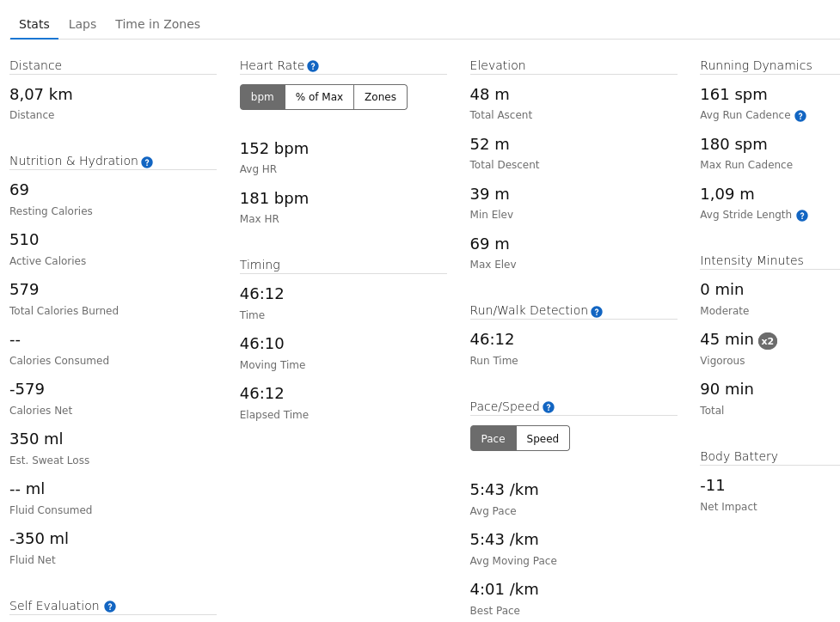This screenshot has height=622, width=840.
Task: Select the bpm heart rate view
Action: tap(262, 97)
